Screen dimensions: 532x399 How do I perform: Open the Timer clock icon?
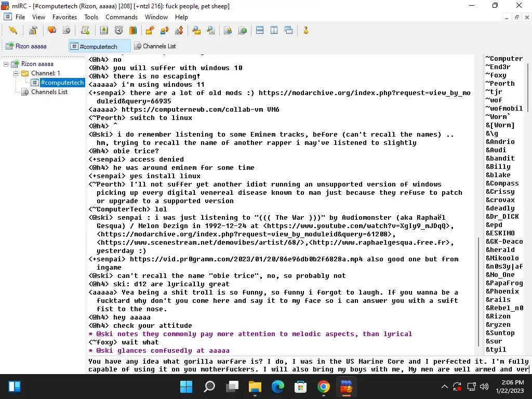coord(118,31)
